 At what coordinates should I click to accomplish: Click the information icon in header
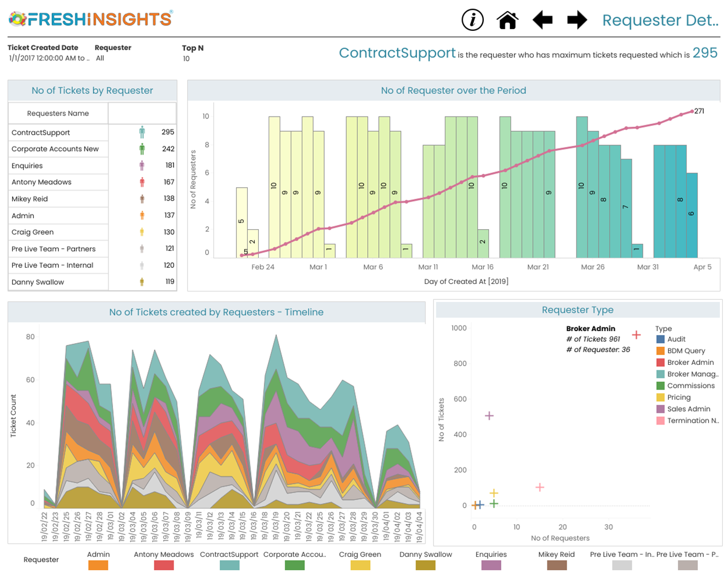pos(473,20)
